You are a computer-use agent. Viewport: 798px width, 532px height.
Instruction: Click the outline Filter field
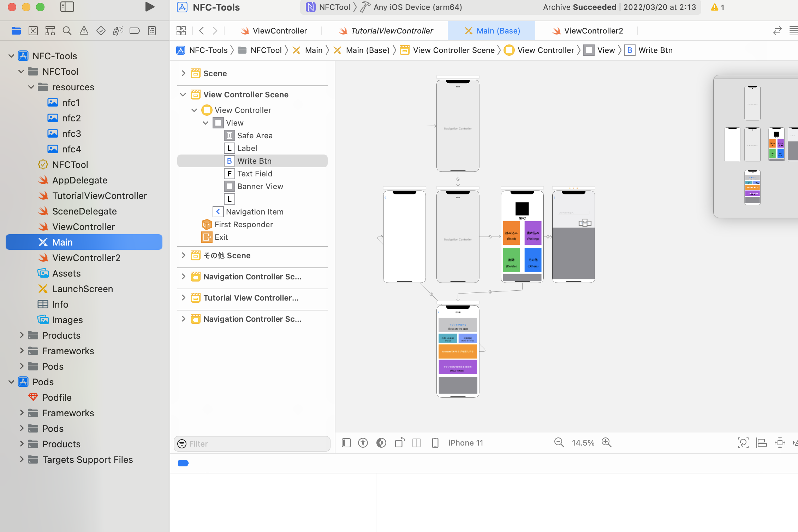252,443
